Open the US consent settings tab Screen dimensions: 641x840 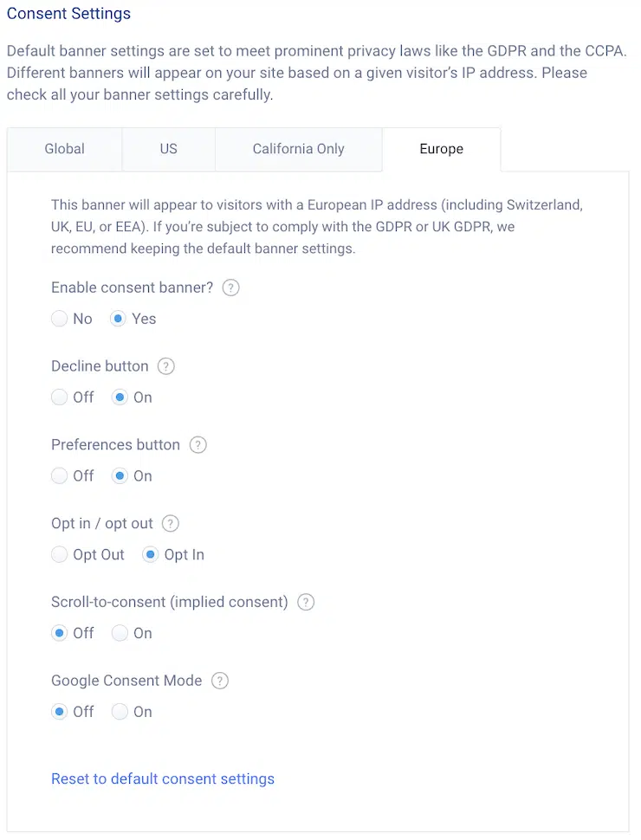[168, 149]
